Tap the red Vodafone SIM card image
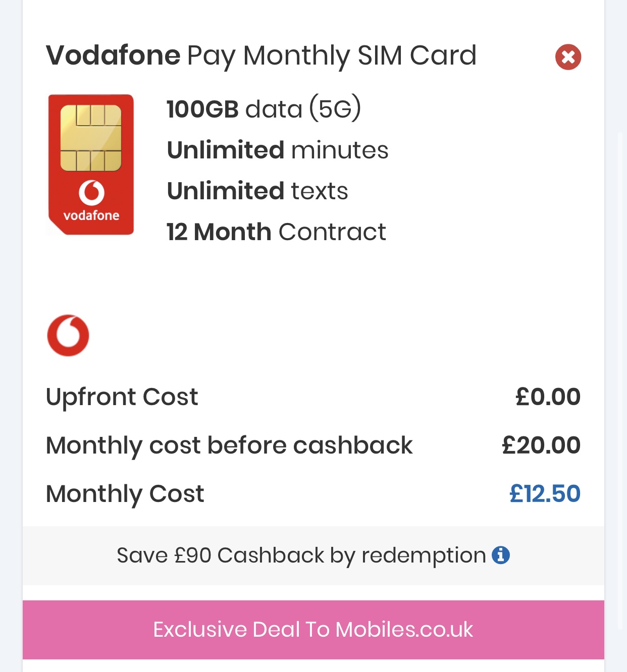This screenshot has width=627, height=672. tap(91, 164)
